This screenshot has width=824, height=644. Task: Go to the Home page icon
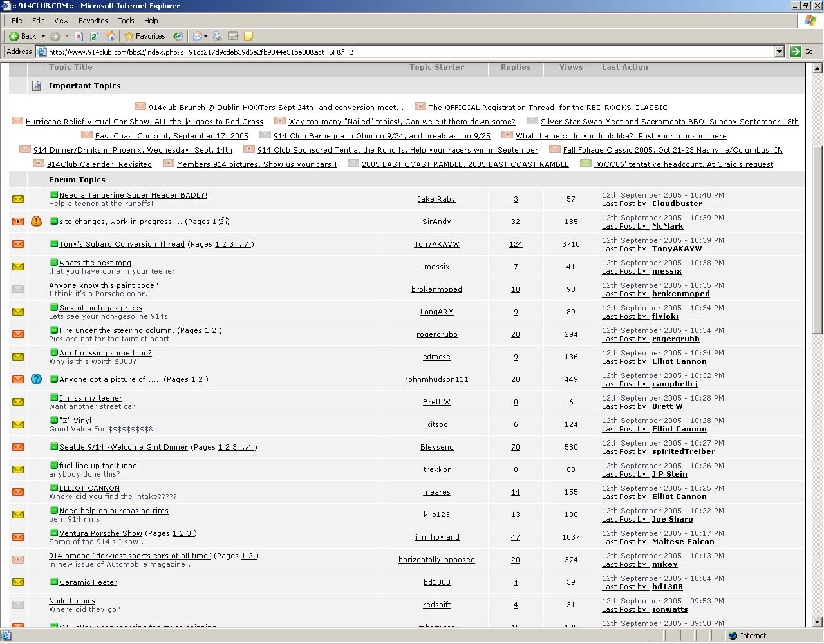[110, 36]
